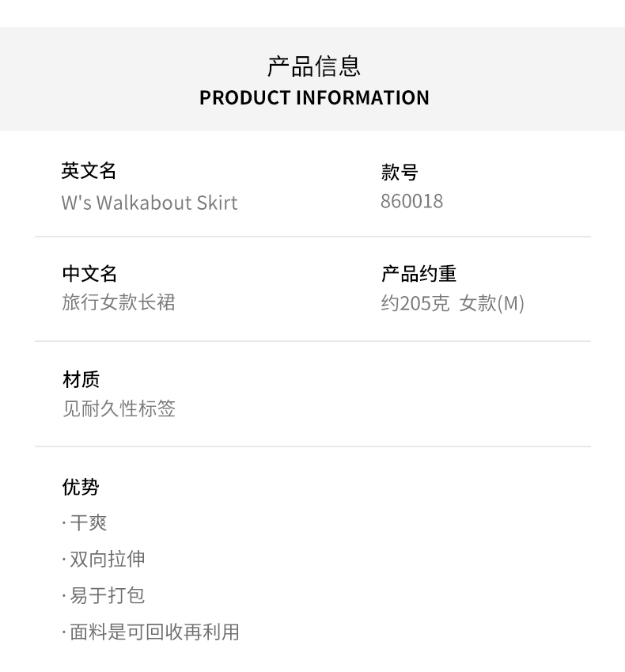This screenshot has height=672, width=625.
Task: Click the 英文名 label
Action: [89, 171]
